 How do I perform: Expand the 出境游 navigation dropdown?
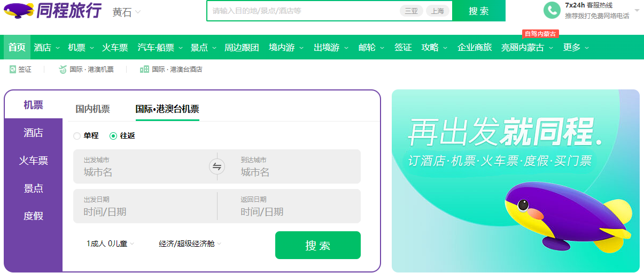tap(346, 48)
